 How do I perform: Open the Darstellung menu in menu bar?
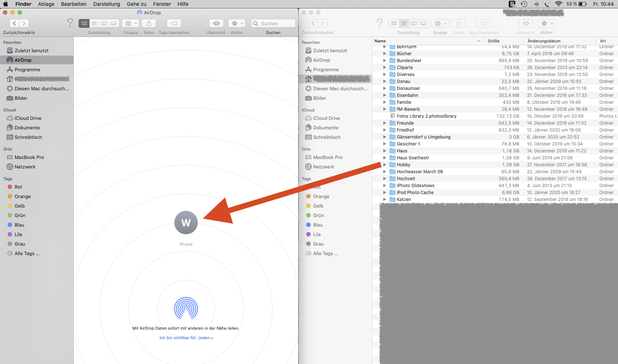click(106, 4)
